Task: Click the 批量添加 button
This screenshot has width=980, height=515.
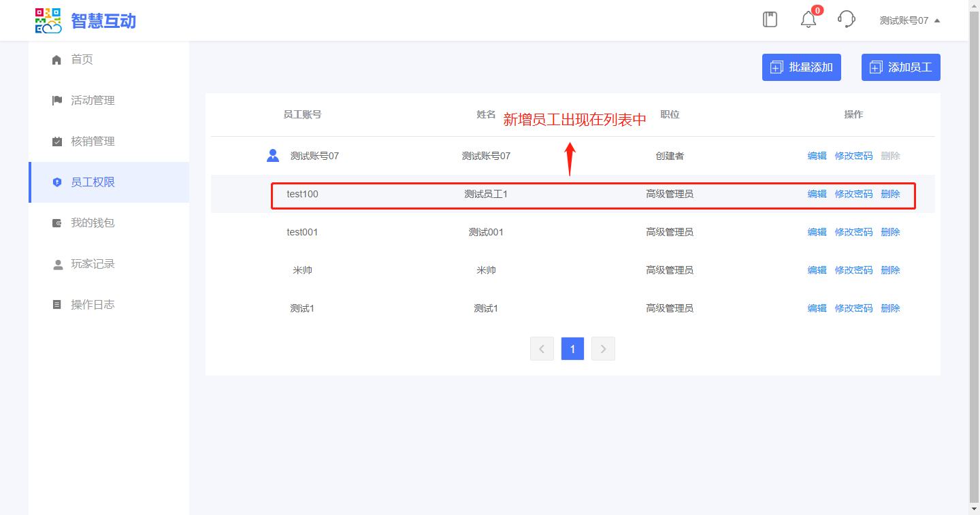Action: [x=801, y=67]
